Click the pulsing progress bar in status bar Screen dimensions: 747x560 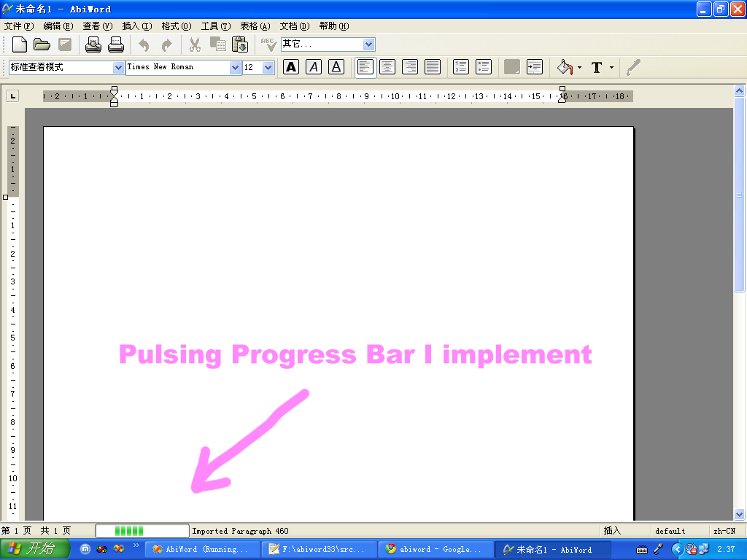(x=142, y=531)
